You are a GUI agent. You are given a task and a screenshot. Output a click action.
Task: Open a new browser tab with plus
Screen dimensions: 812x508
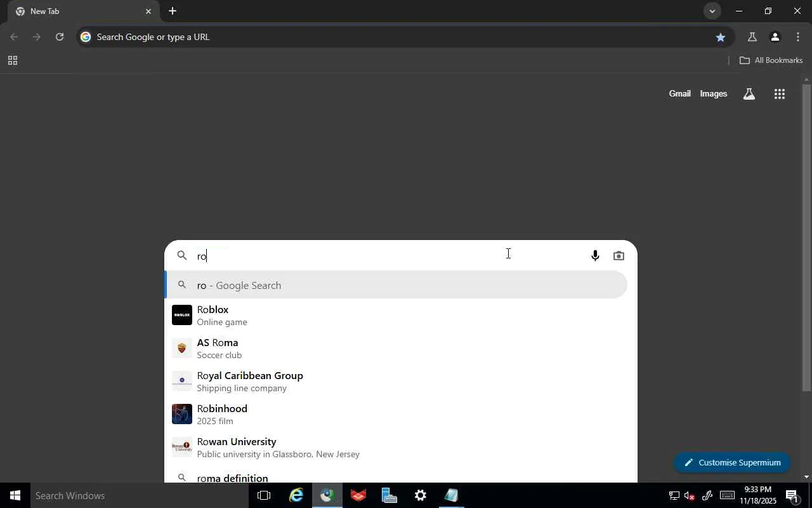[173, 11]
